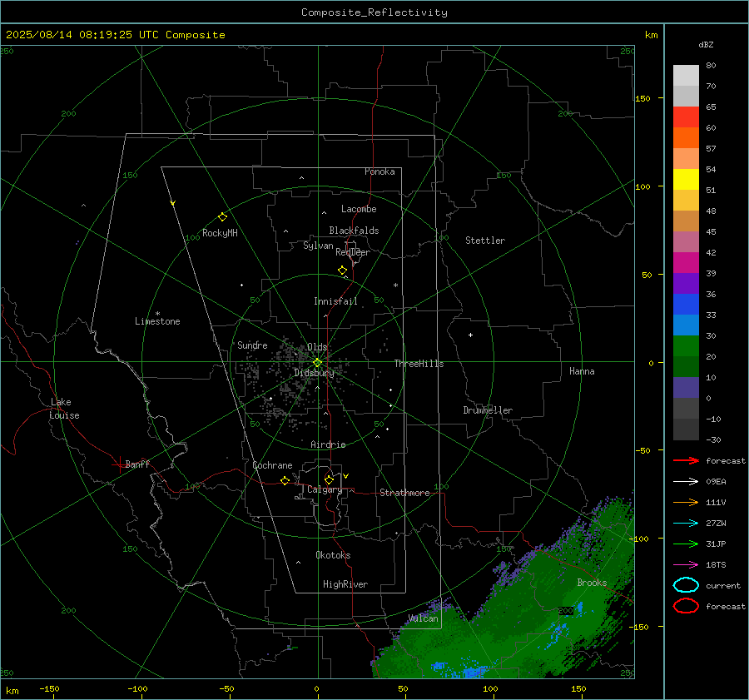Screen dimensions: 749x700
Task: Click the 09EA legend label
Action: [x=716, y=482]
